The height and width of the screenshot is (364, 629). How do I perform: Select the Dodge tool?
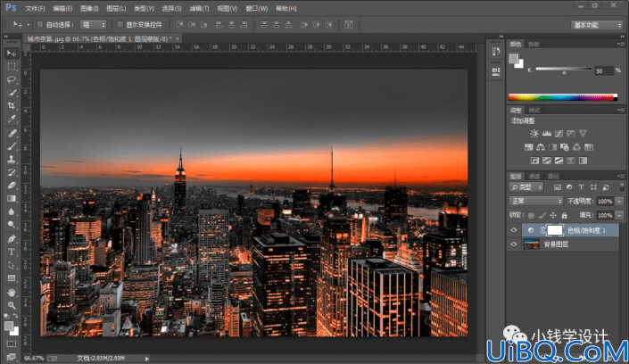point(12,225)
